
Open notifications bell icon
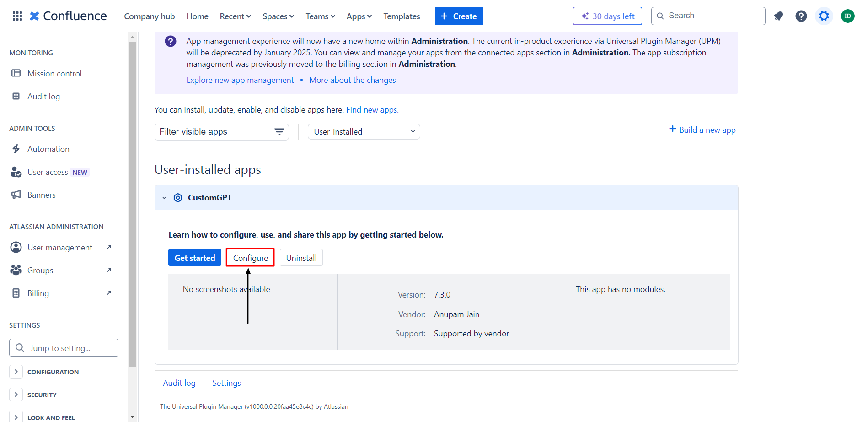[778, 16]
